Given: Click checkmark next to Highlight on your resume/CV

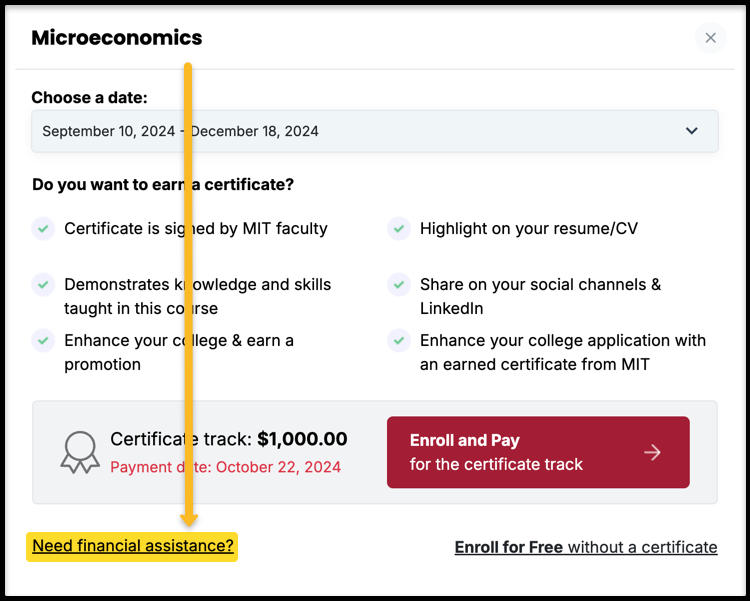Looking at the screenshot, I should (x=398, y=229).
